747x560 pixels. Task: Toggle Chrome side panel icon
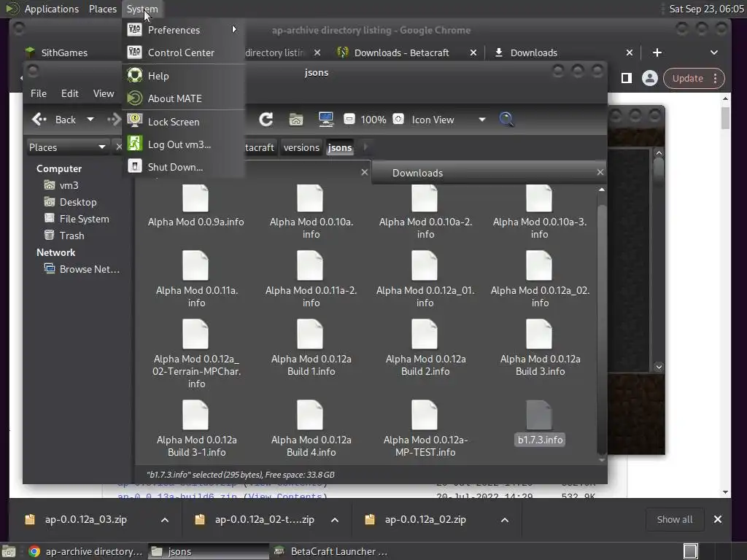click(627, 78)
